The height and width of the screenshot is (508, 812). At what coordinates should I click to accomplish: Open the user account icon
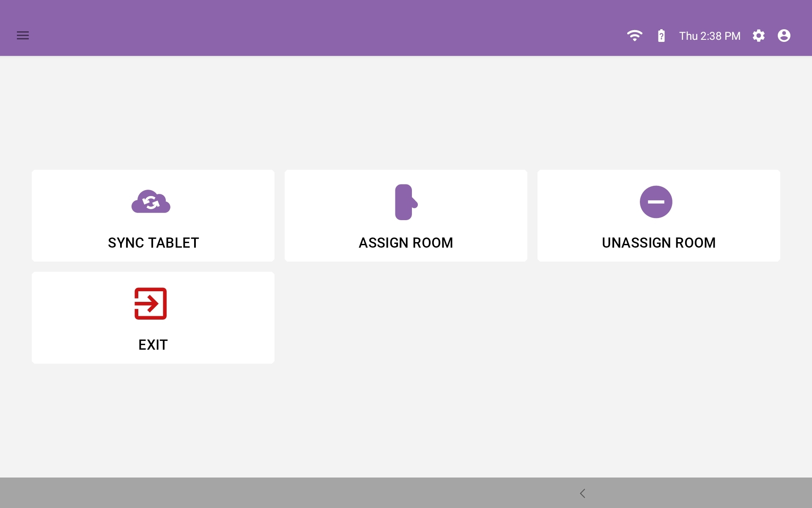click(785, 36)
